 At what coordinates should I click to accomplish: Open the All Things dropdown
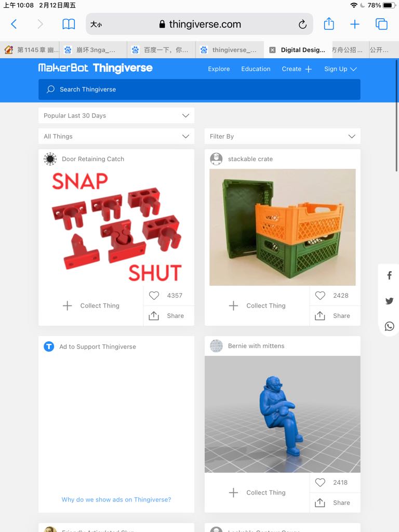116,137
